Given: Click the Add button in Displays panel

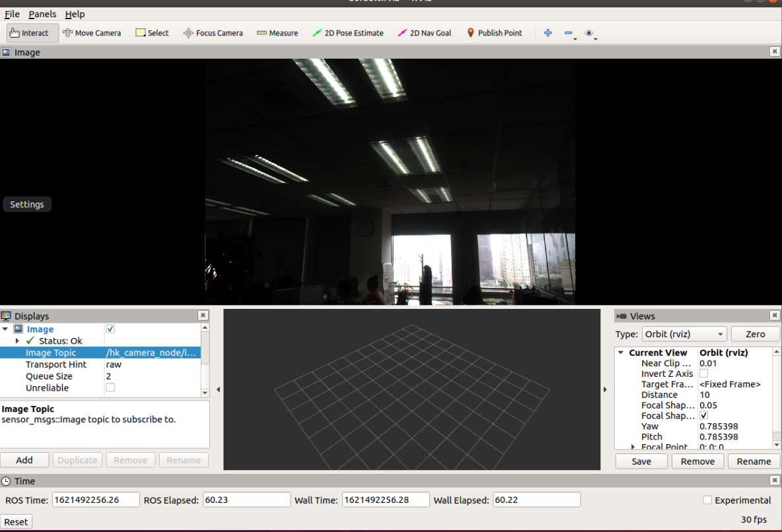Looking at the screenshot, I should click(x=24, y=460).
